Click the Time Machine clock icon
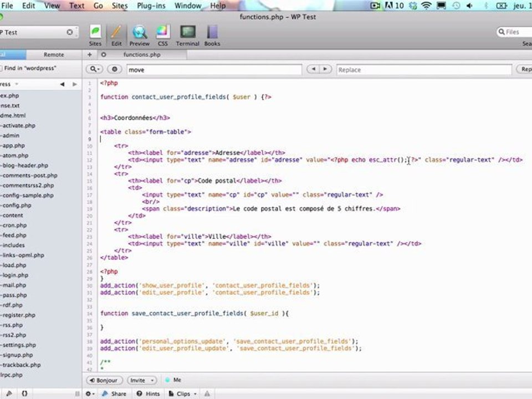The width and height of the screenshot is (532, 399). pyautogui.click(x=456, y=6)
